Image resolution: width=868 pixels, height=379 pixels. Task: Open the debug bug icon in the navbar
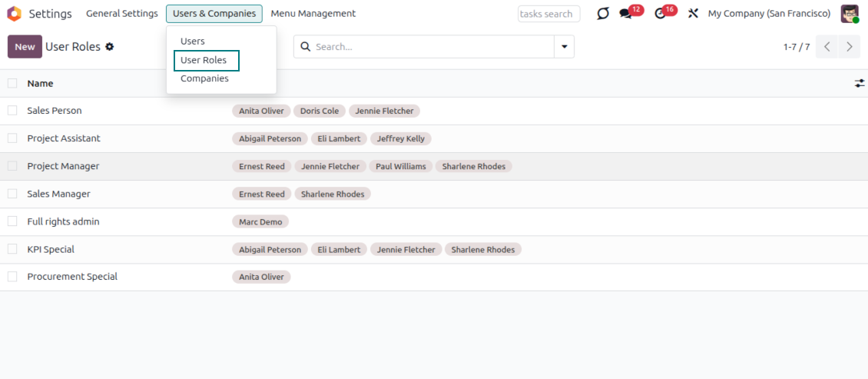[603, 14]
